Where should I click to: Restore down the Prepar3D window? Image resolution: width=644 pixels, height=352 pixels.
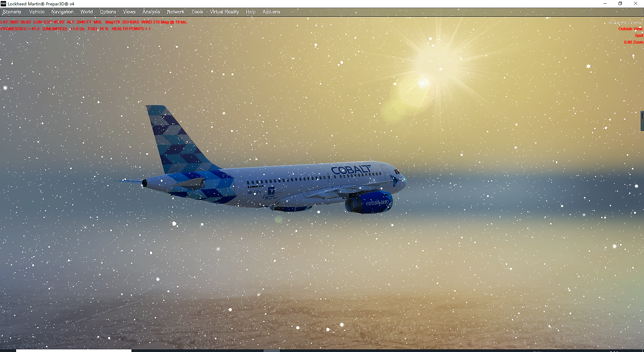(620, 4)
